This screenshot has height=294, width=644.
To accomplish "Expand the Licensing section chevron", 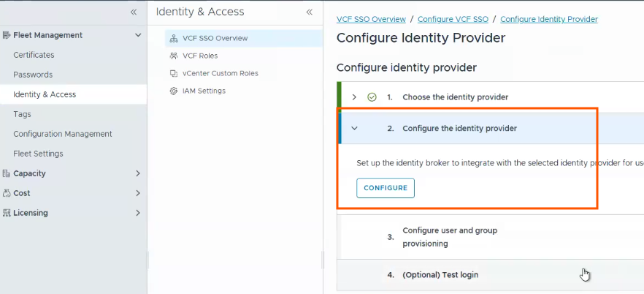I will coord(138,213).
